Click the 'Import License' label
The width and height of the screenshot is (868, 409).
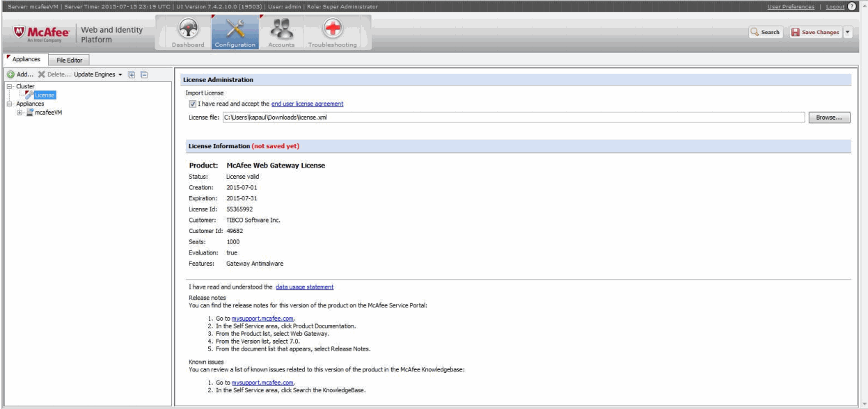pyautogui.click(x=203, y=93)
